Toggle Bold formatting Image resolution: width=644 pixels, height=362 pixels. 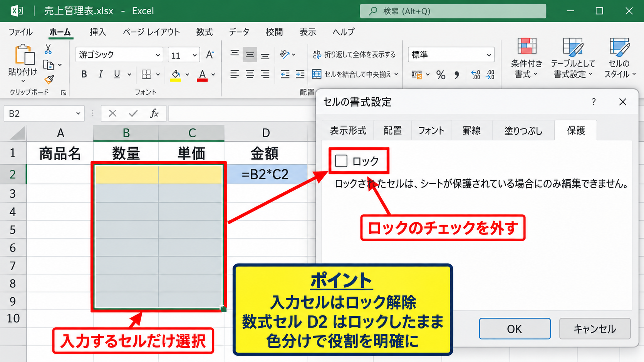[84, 74]
